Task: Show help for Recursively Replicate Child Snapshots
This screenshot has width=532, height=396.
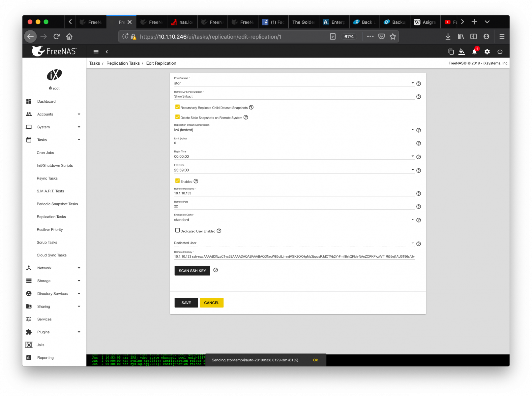Action: coord(251,107)
